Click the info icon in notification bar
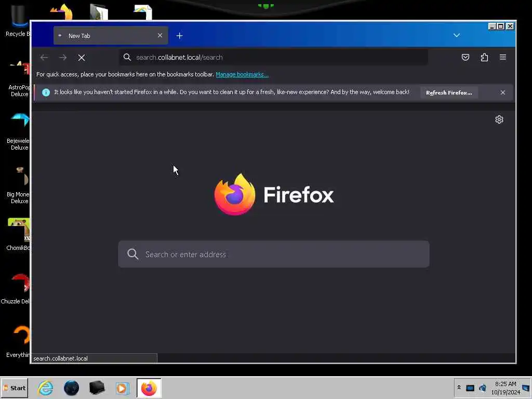Viewport: 532px width, 399px height. pos(46,92)
